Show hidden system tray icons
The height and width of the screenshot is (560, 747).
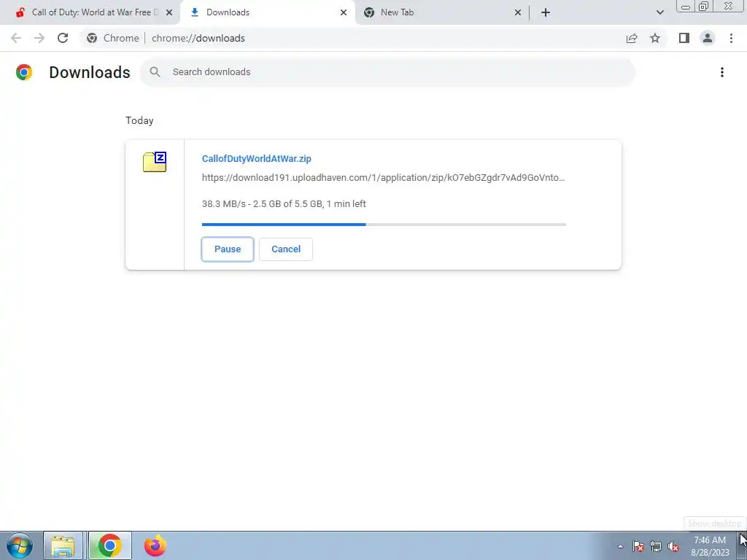[x=620, y=546]
